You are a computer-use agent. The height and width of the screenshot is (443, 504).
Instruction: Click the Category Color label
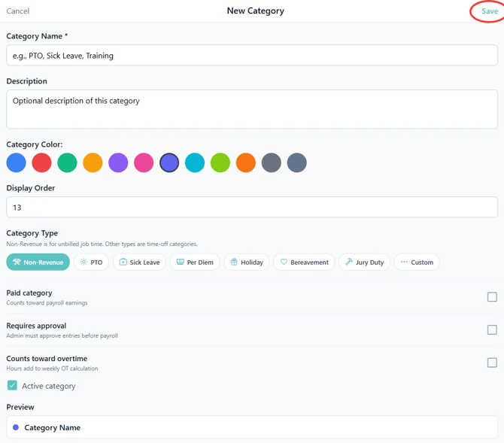pos(35,144)
